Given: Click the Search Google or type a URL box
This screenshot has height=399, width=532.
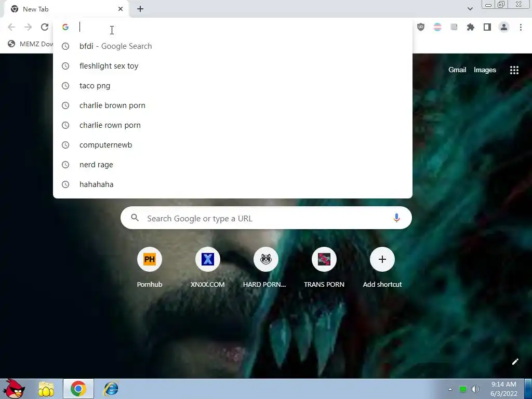Looking at the screenshot, I should coord(266,218).
